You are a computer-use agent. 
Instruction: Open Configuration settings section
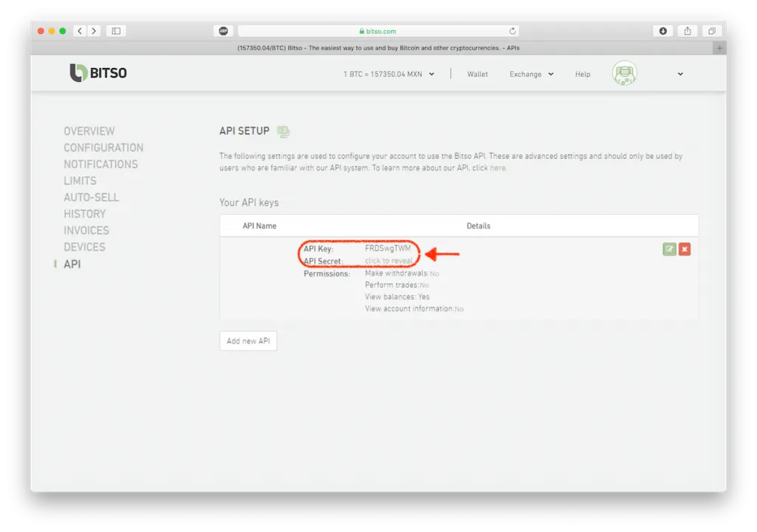(103, 148)
